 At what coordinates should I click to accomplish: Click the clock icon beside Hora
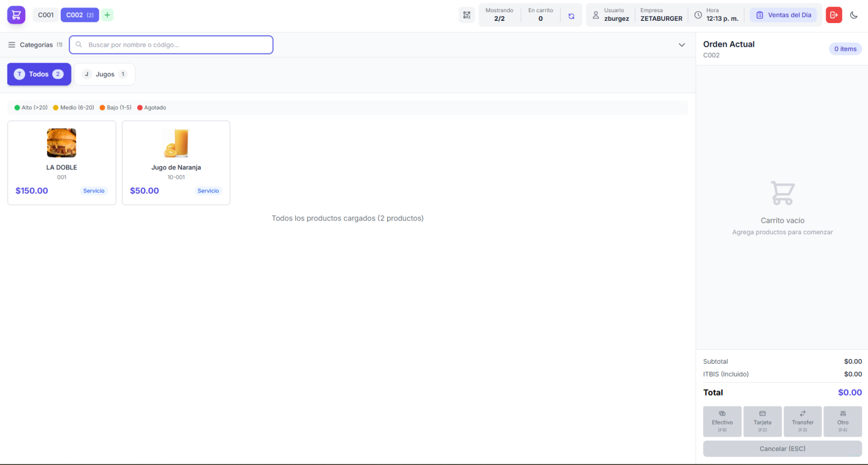(x=698, y=15)
